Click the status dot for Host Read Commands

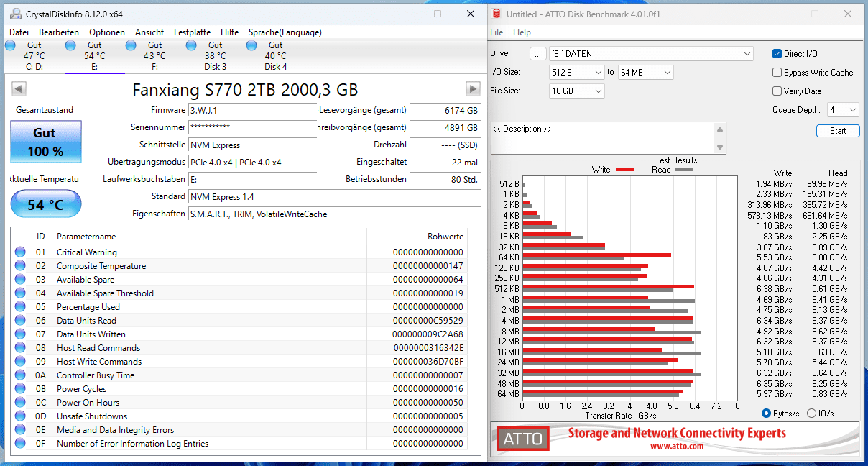coord(20,347)
